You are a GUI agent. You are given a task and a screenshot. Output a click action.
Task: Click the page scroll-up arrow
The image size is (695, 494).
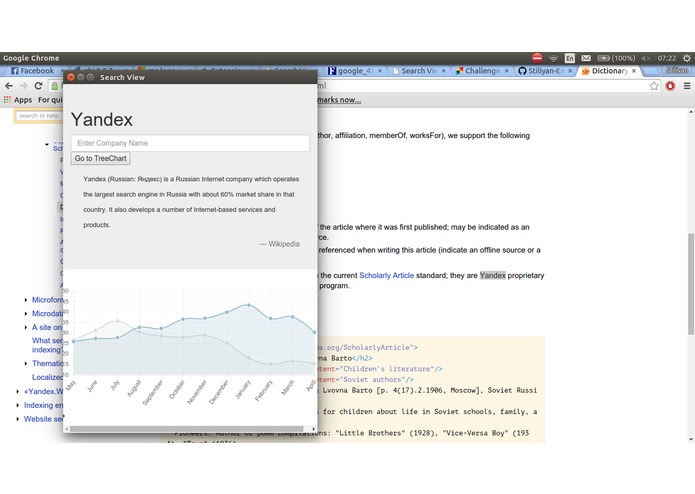pyautogui.click(x=691, y=113)
